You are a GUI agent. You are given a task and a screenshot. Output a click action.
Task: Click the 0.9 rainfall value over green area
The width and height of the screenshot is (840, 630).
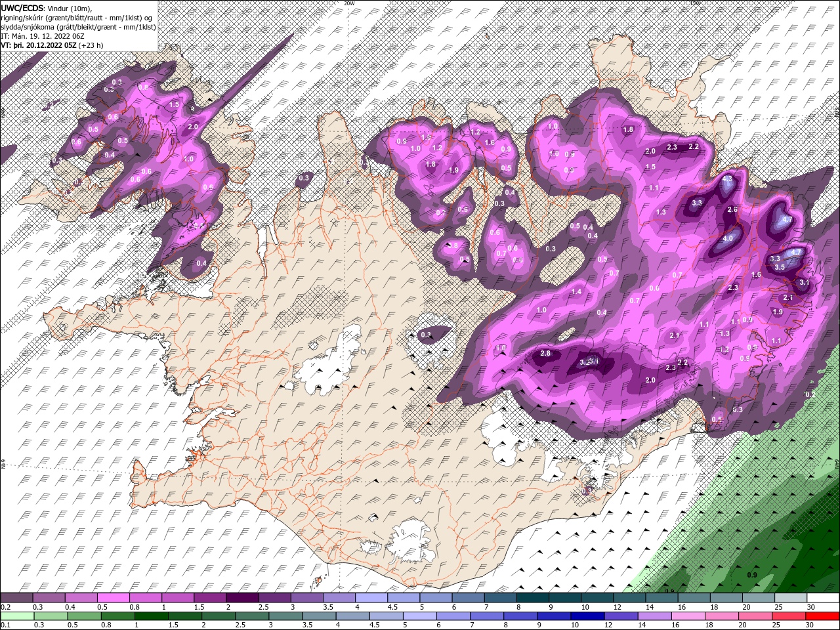(752, 575)
